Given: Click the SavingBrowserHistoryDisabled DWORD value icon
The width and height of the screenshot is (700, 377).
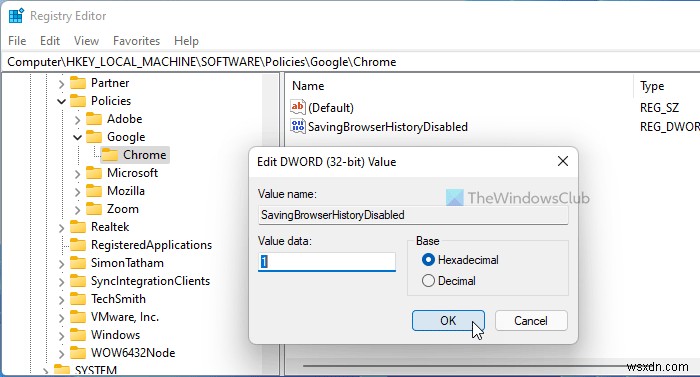Looking at the screenshot, I should point(298,126).
